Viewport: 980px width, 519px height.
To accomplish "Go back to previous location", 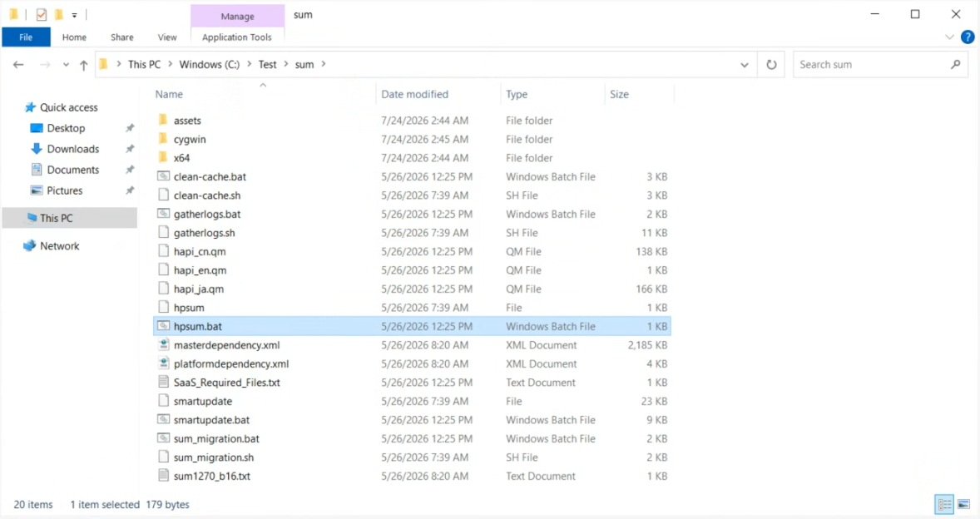I will (x=18, y=64).
